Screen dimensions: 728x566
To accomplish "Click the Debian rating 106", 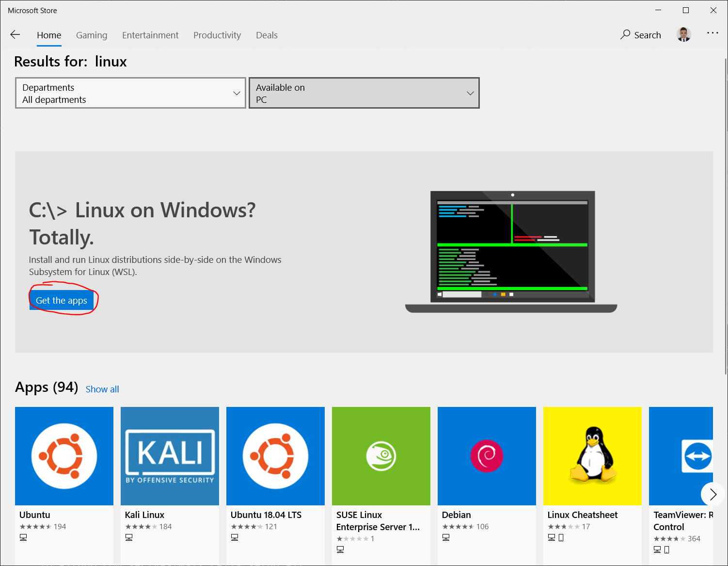I will pyautogui.click(x=465, y=527).
